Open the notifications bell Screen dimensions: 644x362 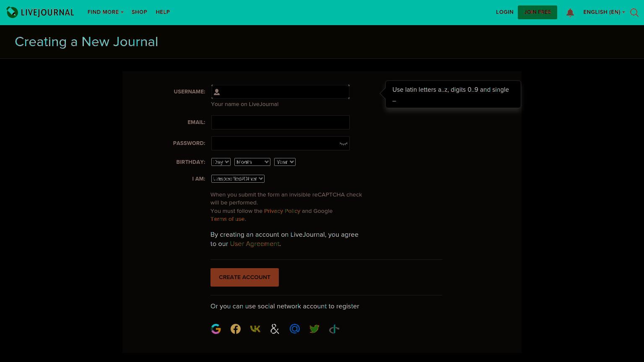(570, 13)
